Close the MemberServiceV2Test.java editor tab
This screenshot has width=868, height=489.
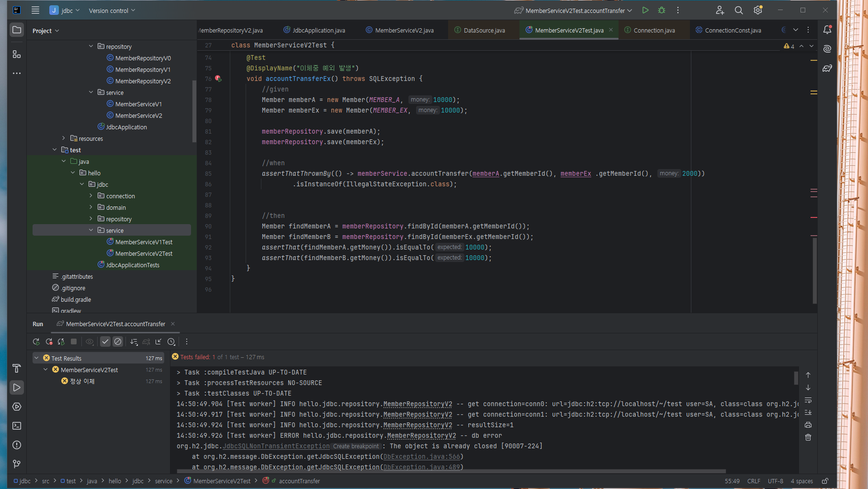[611, 30]
